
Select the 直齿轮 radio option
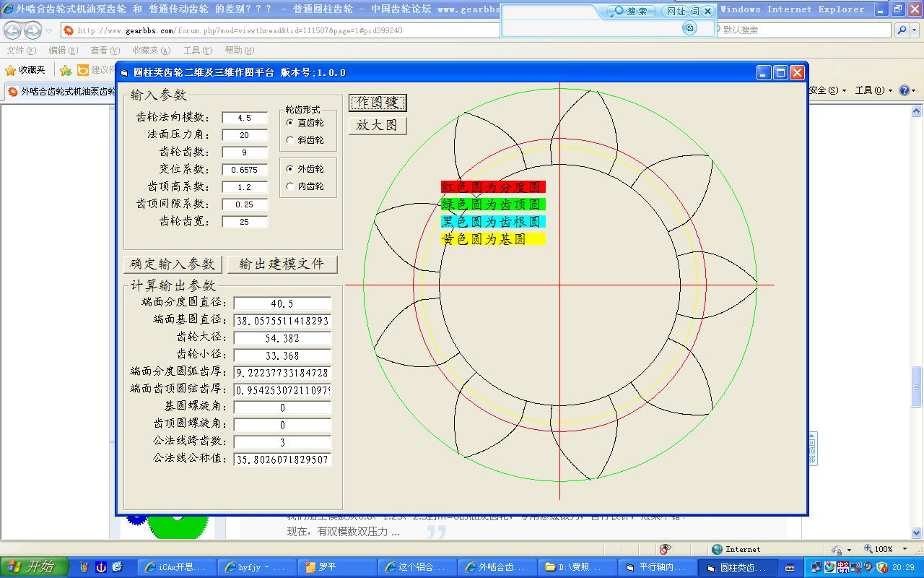point(305,123)
